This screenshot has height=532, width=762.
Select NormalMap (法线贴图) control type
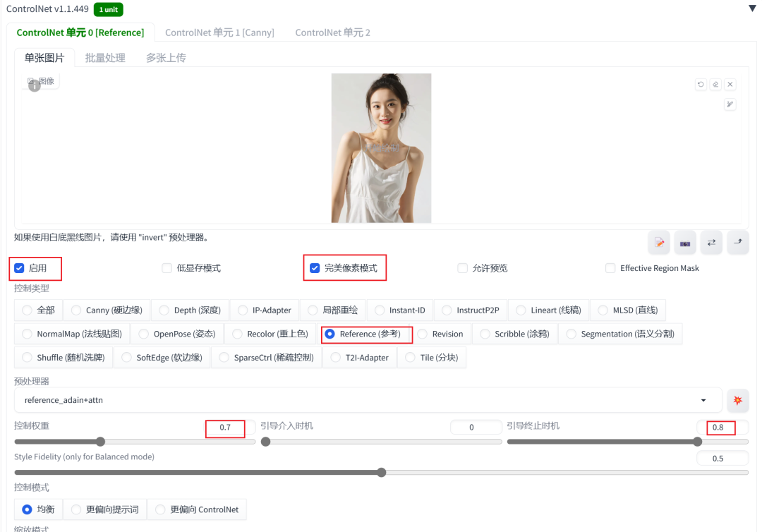(72, 334)
